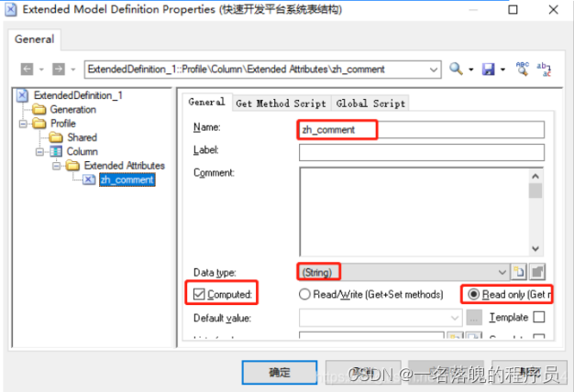574x392 pixels.
Task: Toggle the Computed checkbox
Action: pos(199,294)
